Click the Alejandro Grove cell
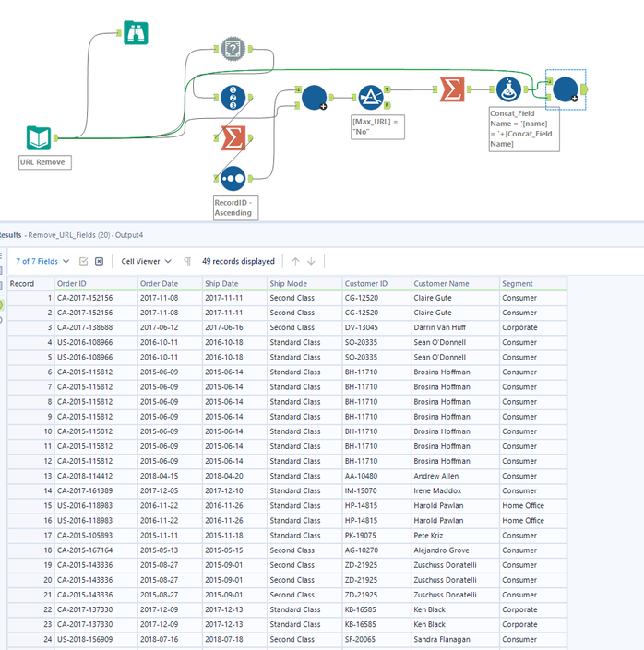 coord(455,550)
